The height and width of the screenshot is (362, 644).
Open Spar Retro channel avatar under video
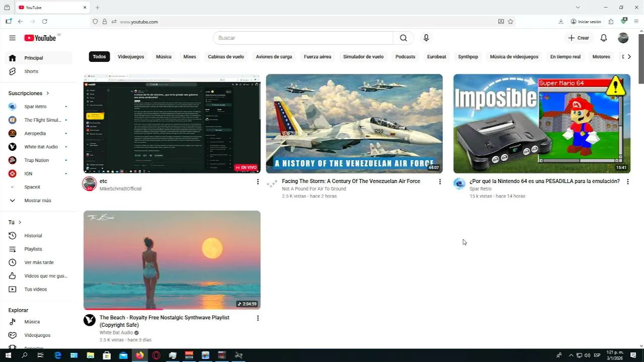tap(459, 184)
